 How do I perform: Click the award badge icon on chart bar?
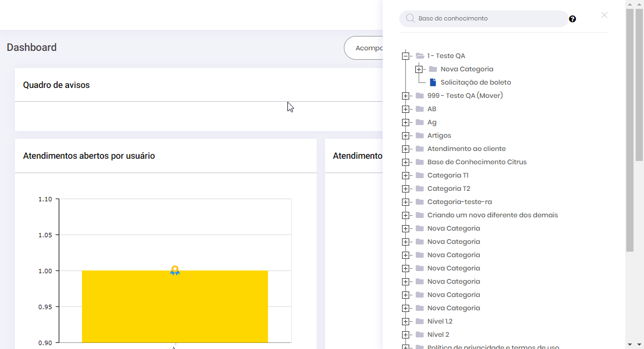tap(175, 270)
